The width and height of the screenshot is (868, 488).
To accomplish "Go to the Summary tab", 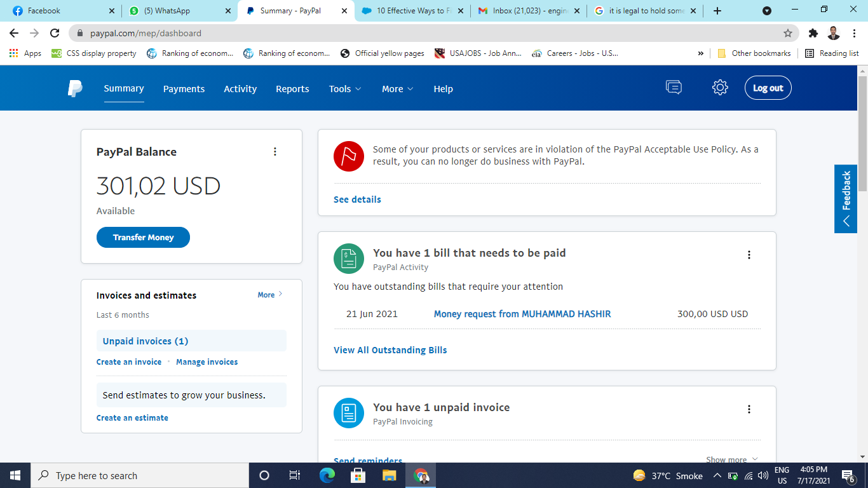I will (124, 88).
